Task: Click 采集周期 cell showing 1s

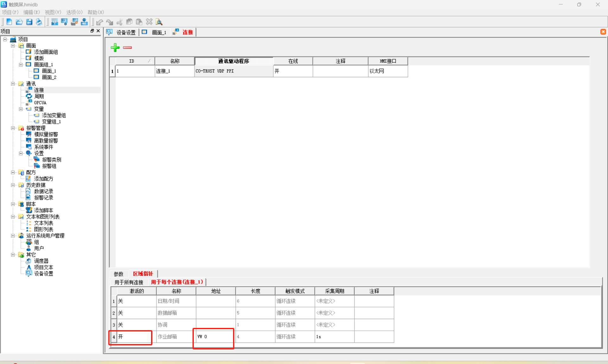Action: 334,337
